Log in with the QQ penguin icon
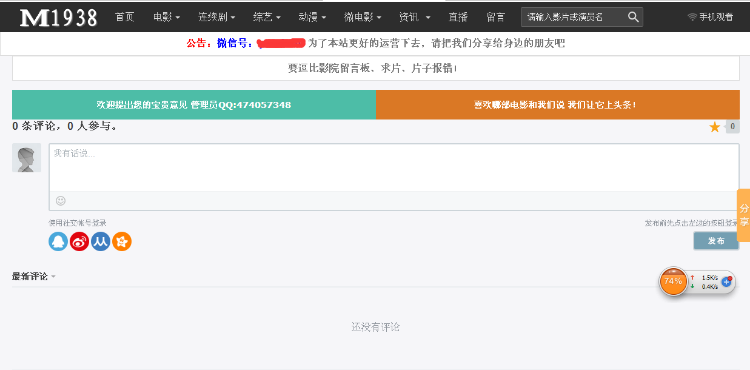The width and height of the screenshot is (750, 370). click(58, 241)
